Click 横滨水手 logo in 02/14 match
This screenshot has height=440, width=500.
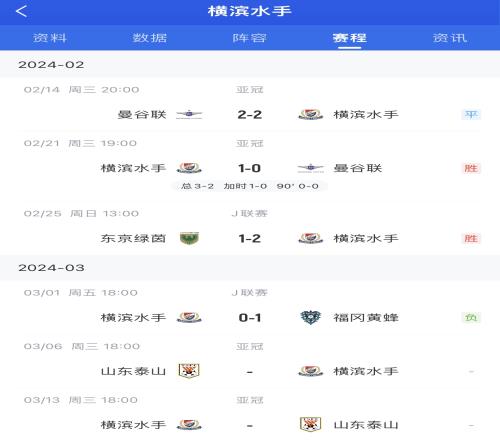[310, 114]
